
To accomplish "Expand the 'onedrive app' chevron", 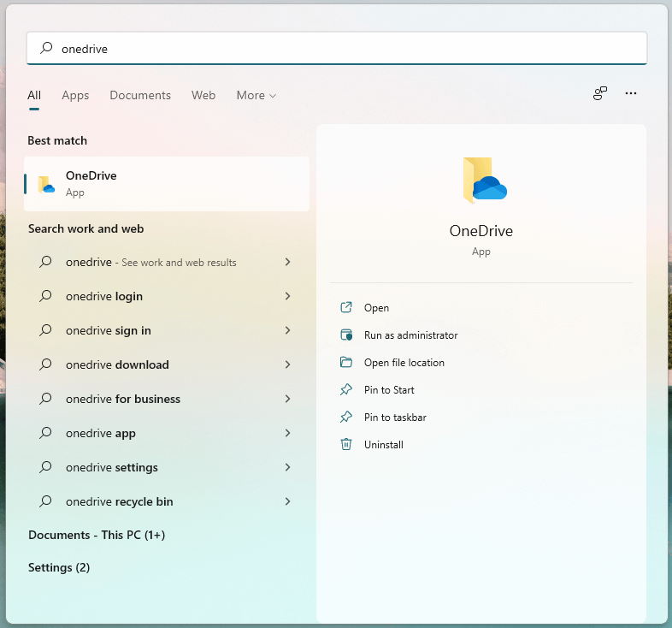I will [287, 434].
